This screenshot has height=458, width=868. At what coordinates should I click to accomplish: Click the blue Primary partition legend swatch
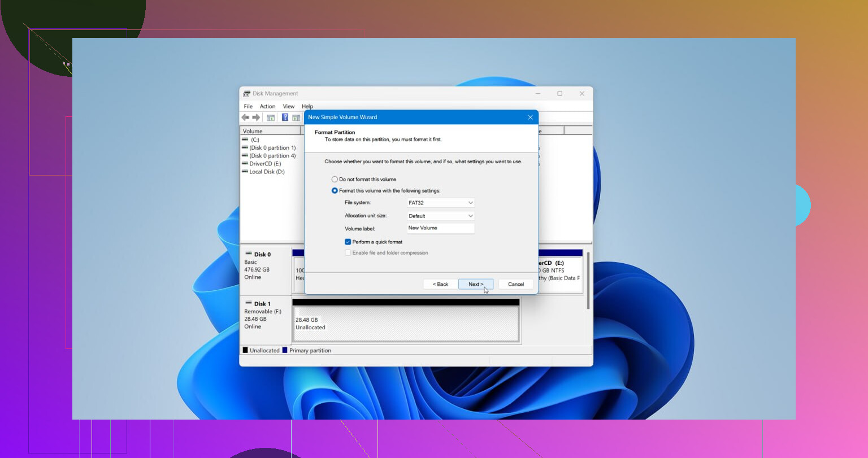click(285, 350)
